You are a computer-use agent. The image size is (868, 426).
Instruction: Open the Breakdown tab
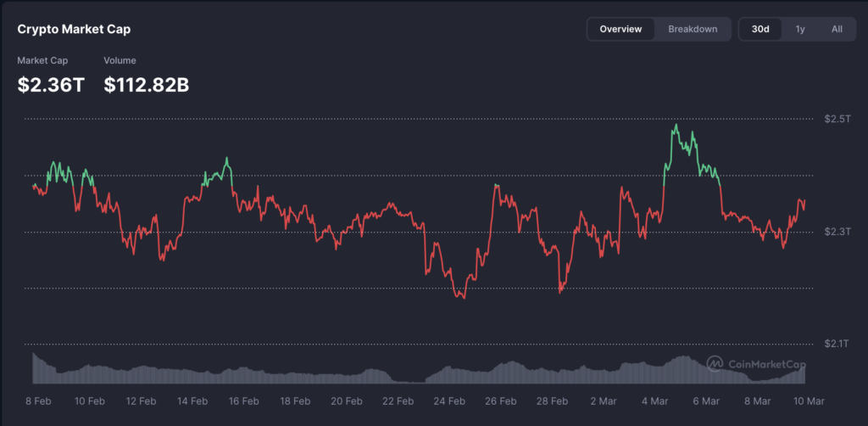pos(693,29)
